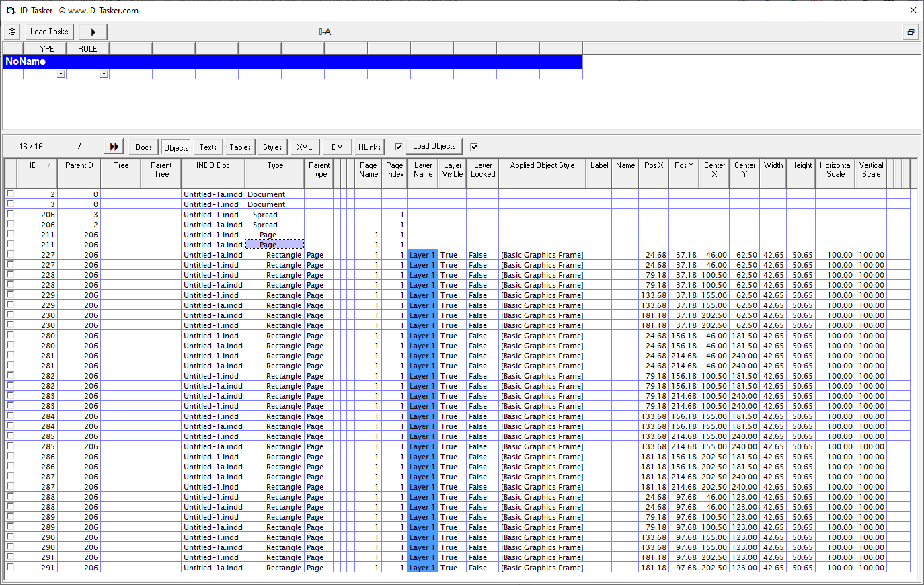Open the Styles tab
The width and height of the screenshot is (924, 585).
point(272,147)
